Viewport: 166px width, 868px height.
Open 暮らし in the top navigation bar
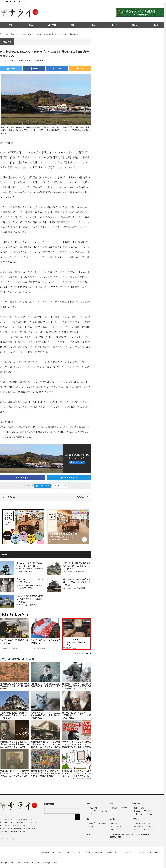(x=135, y=25)
